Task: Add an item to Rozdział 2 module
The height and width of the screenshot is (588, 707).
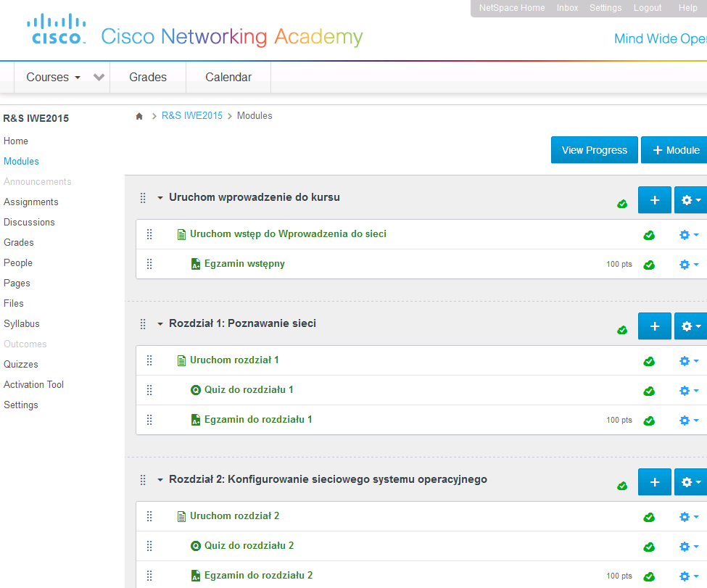Action: 655,482
